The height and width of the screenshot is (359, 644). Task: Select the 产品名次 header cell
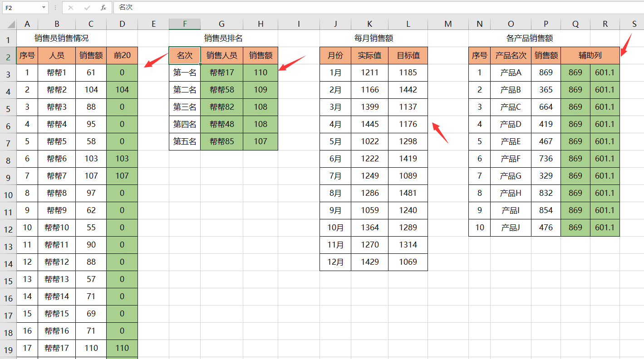point(511,55)
